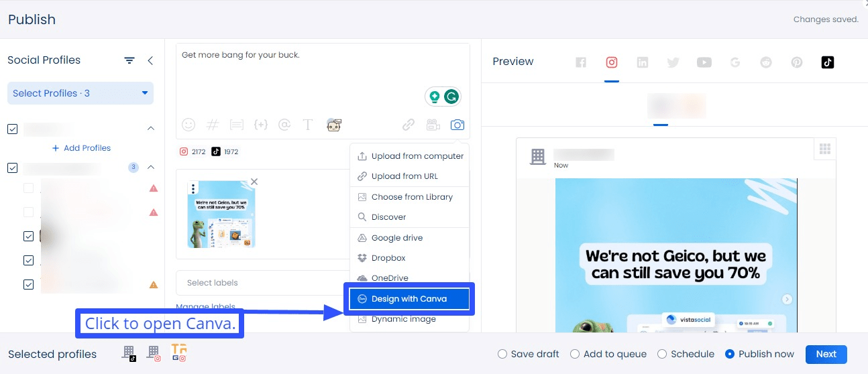Click the Instagram character count 2172
The image size is (868, 374).
pyautogui.click(x=193, y=151)
